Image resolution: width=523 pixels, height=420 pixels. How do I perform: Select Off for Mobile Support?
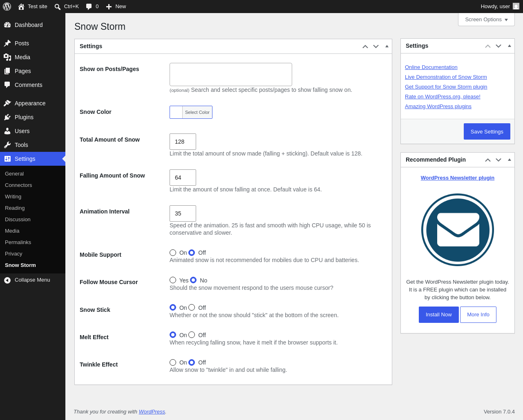[x=192, y=253]
